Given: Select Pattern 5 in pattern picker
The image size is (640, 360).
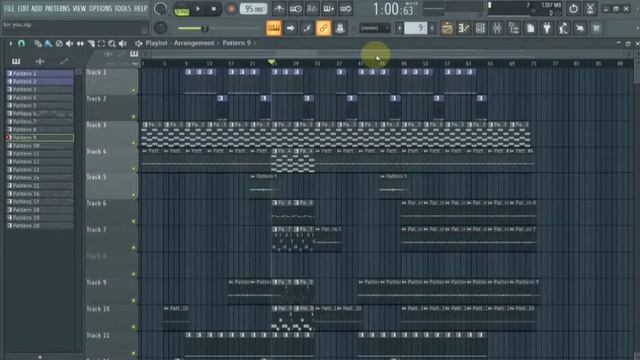Looking at the screenshot, I should pyautogui.click(x=40, y=105).
